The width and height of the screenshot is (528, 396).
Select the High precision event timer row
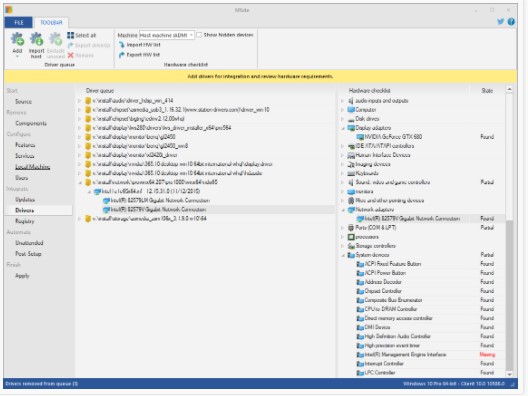[421, 346]
